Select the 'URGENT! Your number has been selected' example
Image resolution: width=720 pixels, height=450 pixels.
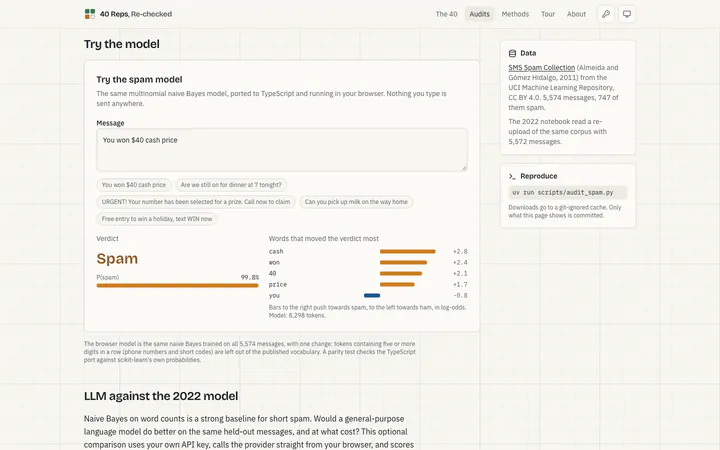click(x=196, y=202)
